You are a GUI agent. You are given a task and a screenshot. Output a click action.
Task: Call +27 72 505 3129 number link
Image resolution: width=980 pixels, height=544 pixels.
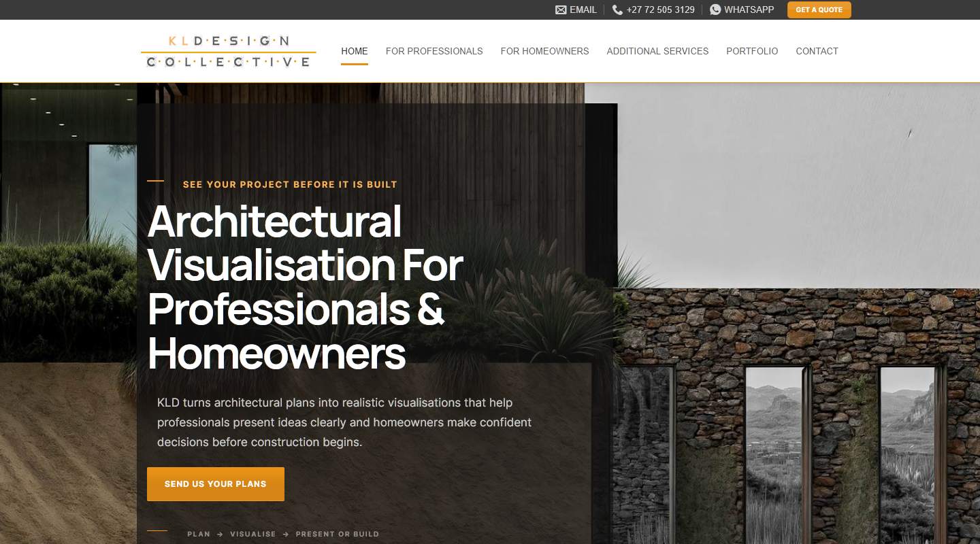(653, 10)
